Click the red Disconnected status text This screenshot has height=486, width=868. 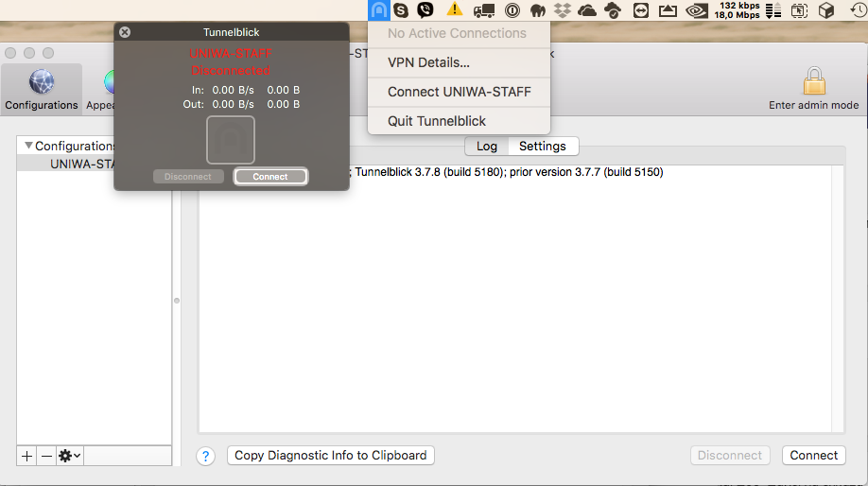pyautogui.click(x=231, y=71)
